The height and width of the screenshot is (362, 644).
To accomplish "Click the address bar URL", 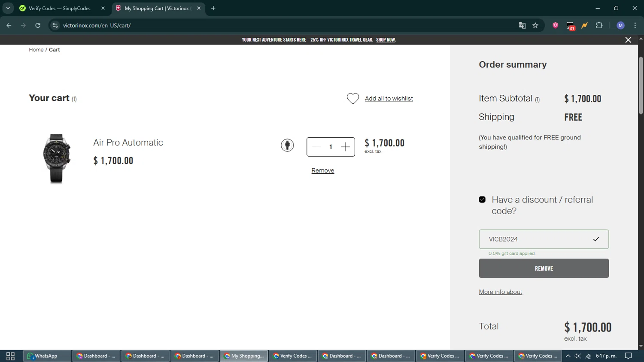I will pyautogui.click(x=97, y=25).
